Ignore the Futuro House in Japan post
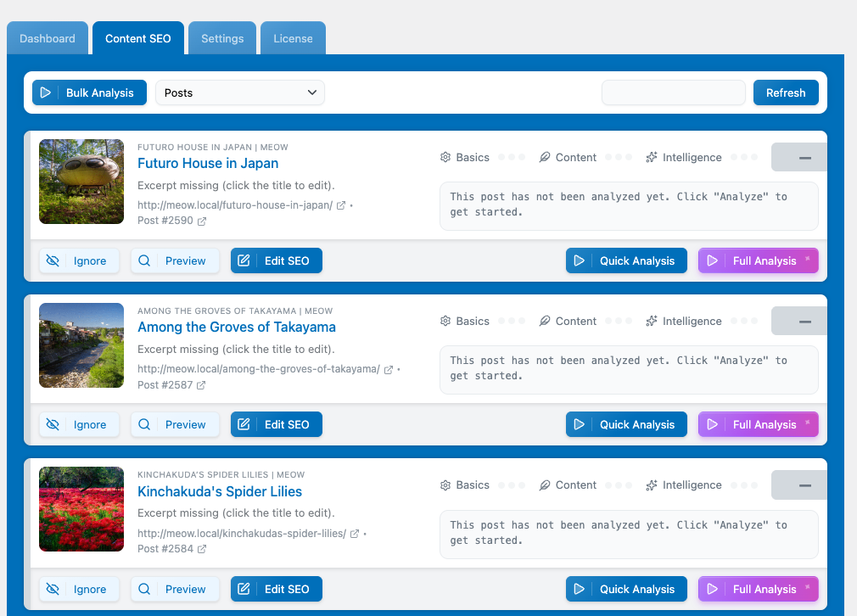 coord(79,260)
